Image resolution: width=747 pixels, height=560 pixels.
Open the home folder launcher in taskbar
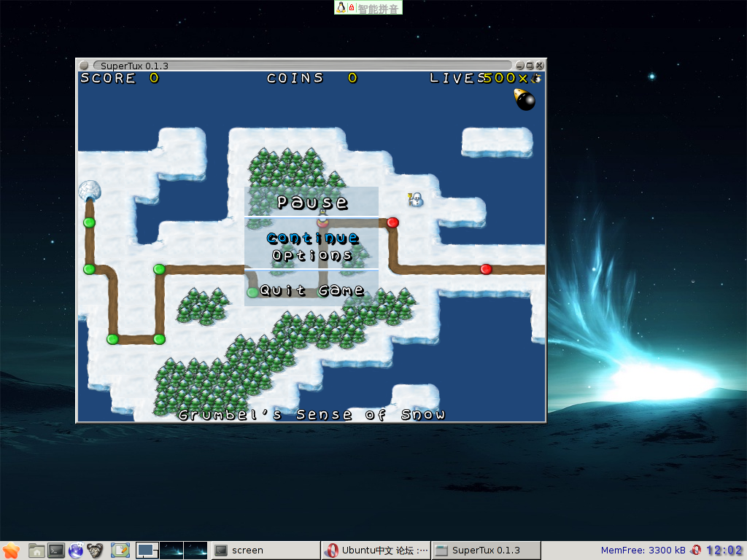pyautogui.click(x=36, y=551)
